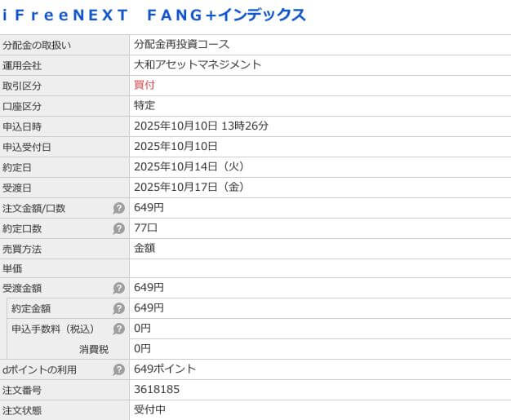Click question mark icon for 受渡金額
The height and width of the screenshot is (420, 511).
tap(119, 289)
